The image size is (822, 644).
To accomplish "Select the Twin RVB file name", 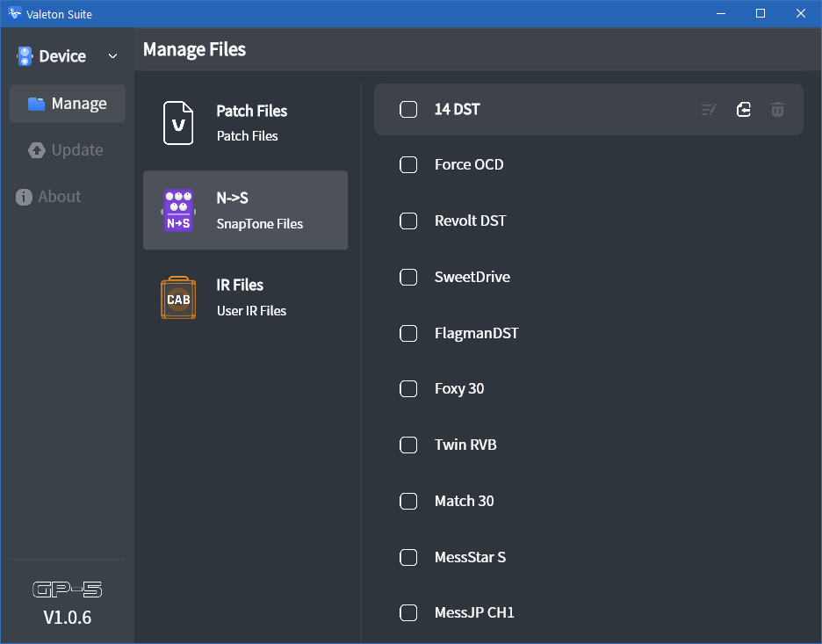I will coord(465,445).
